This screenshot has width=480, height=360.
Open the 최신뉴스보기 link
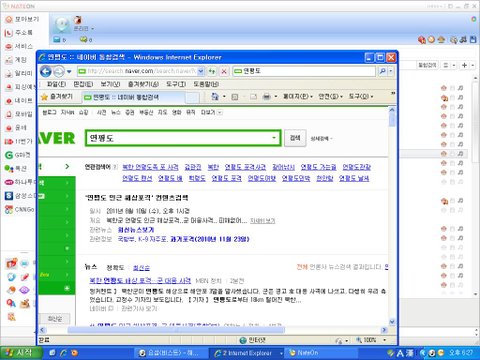pos(136,230)
